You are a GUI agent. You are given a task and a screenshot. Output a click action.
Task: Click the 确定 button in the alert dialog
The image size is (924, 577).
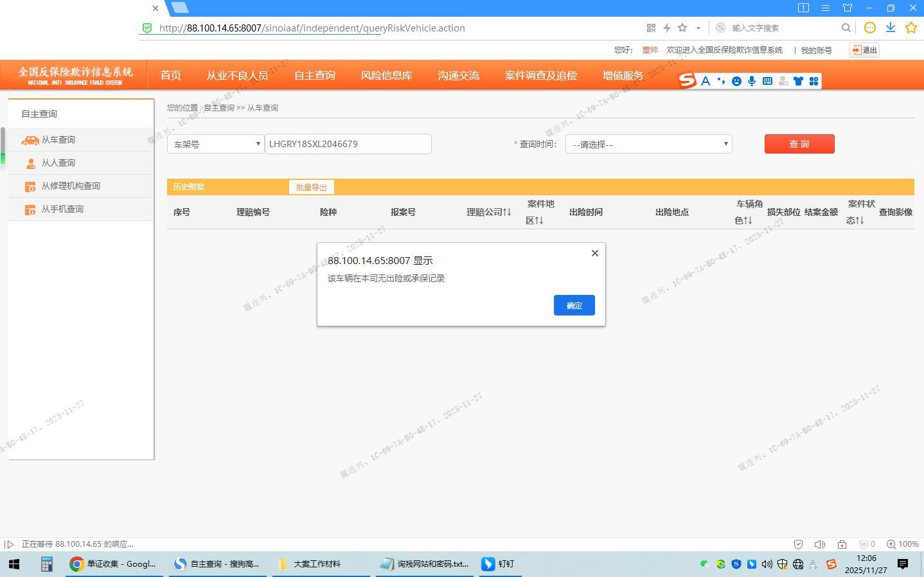tap(574, 305)
